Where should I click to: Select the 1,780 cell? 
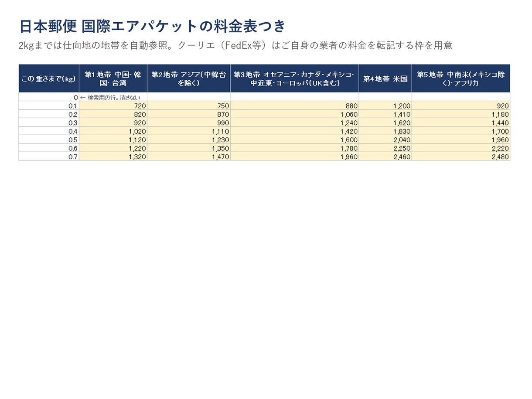[295, 148]
